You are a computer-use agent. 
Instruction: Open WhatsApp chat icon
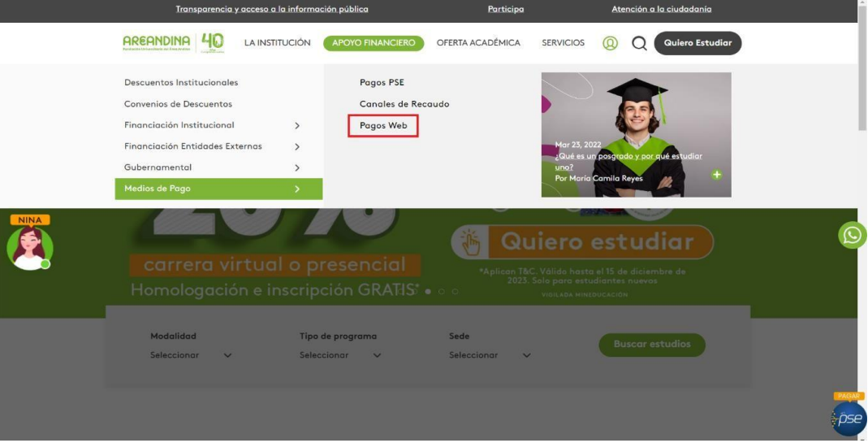[853, 236]
